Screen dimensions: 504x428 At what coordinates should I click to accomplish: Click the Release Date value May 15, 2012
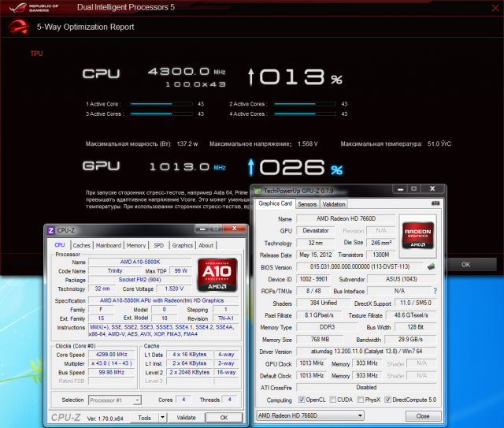click(315, 255)
